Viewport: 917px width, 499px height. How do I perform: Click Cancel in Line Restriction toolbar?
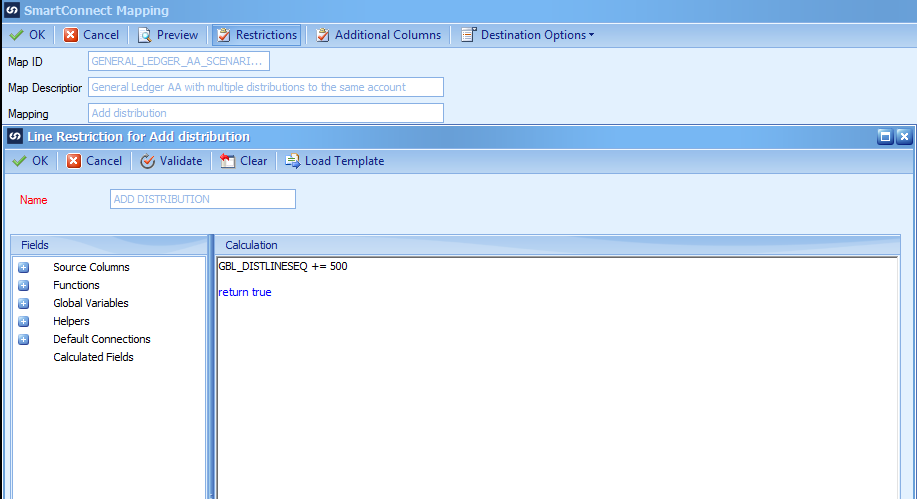94,161
